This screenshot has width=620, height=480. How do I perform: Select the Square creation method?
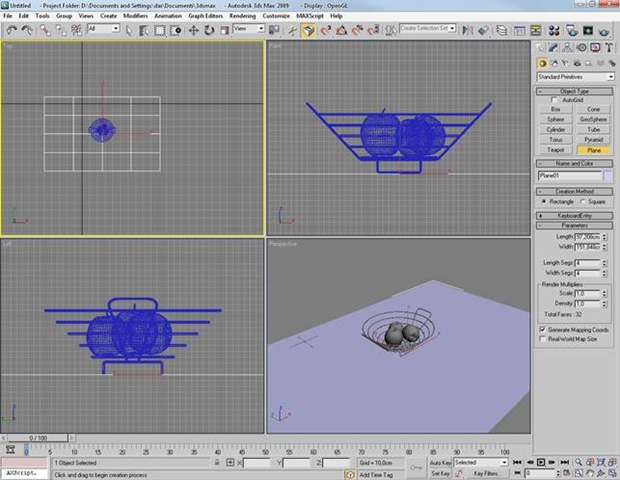click(x=583, y=200)
